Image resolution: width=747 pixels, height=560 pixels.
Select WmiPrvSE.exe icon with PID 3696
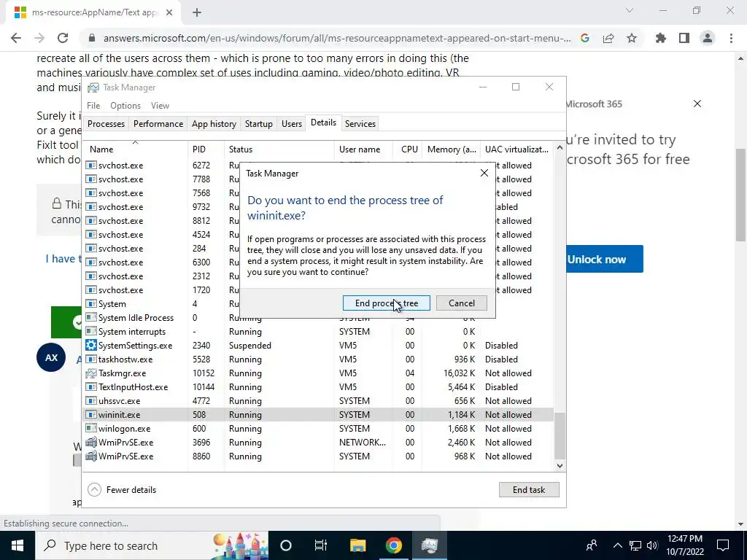tap(90, 443)
